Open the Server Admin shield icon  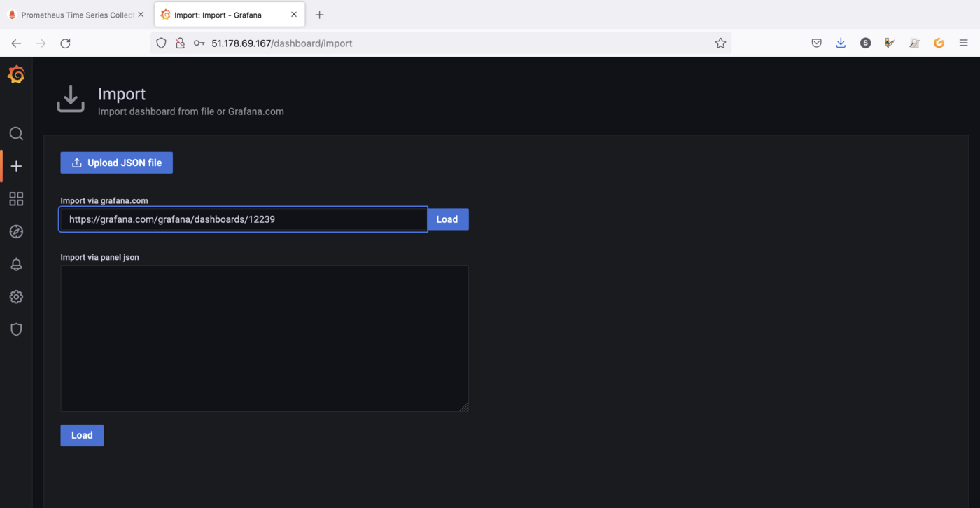pos(16,329)
